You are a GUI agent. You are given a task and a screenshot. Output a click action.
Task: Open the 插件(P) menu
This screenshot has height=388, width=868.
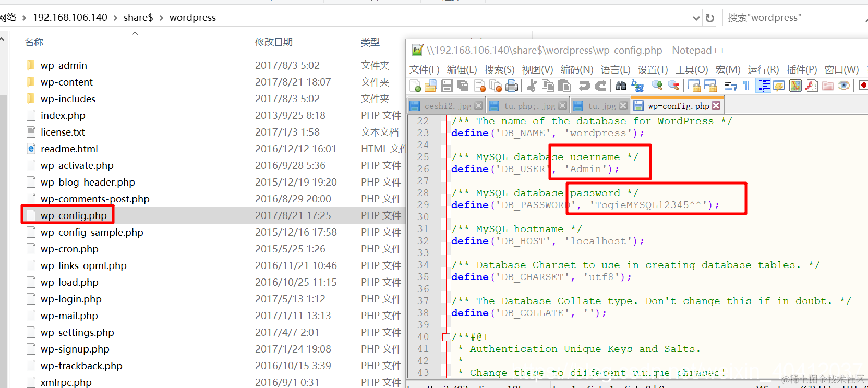coord(802,69)
